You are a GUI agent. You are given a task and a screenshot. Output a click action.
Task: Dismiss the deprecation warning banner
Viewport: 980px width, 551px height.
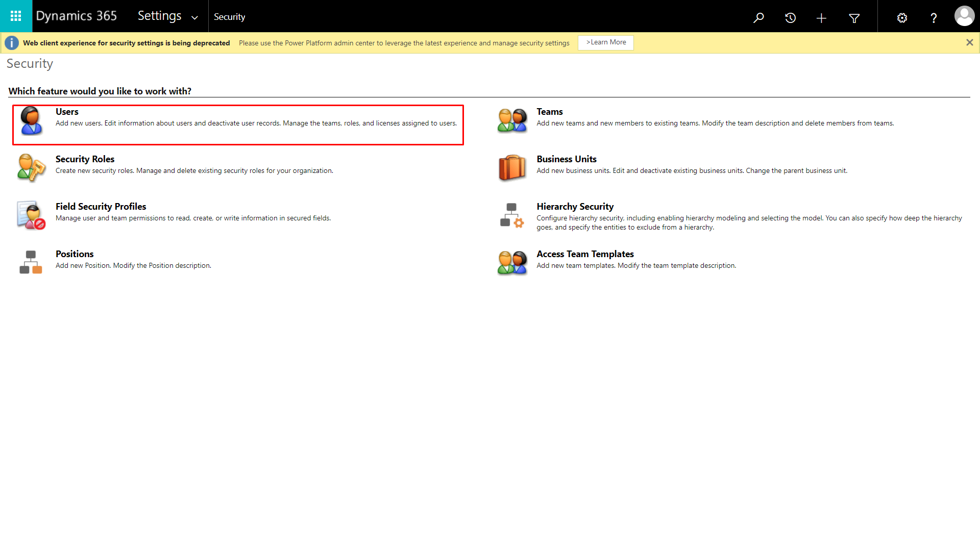(969, 42)
